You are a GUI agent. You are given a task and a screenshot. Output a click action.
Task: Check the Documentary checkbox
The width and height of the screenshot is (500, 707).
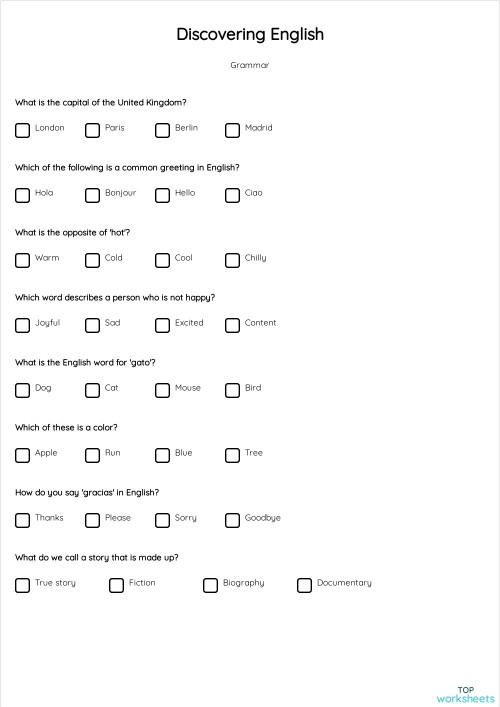(304, 585)
